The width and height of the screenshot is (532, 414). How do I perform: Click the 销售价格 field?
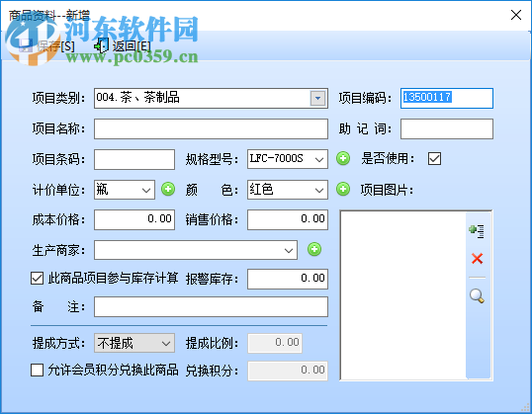pos(288,219)
